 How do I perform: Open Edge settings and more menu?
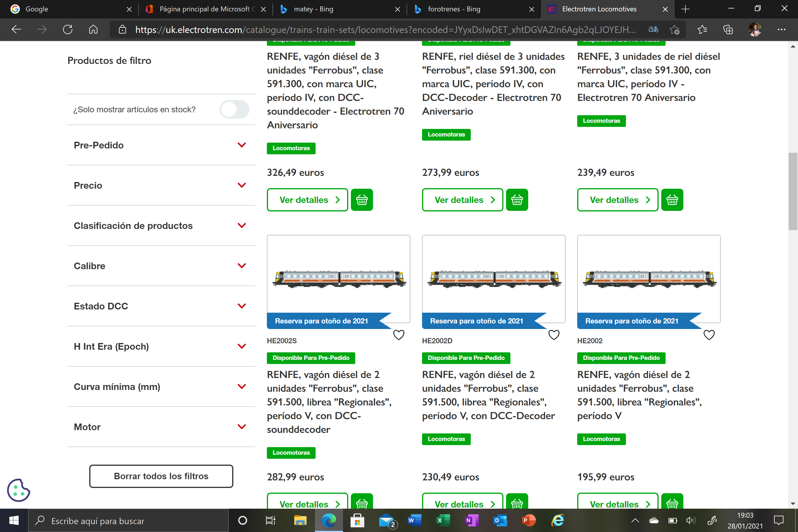click(x=781, y=29)
